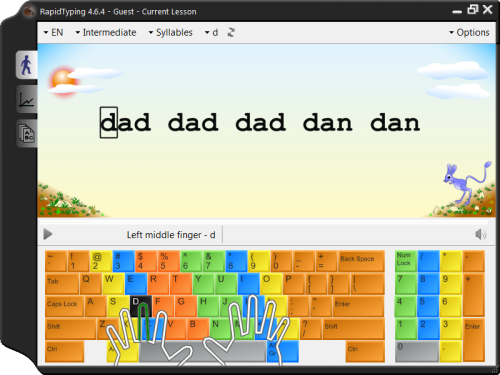
Task: Click the RapidTyping application logo icon
Action: click(x=29, y=12)
